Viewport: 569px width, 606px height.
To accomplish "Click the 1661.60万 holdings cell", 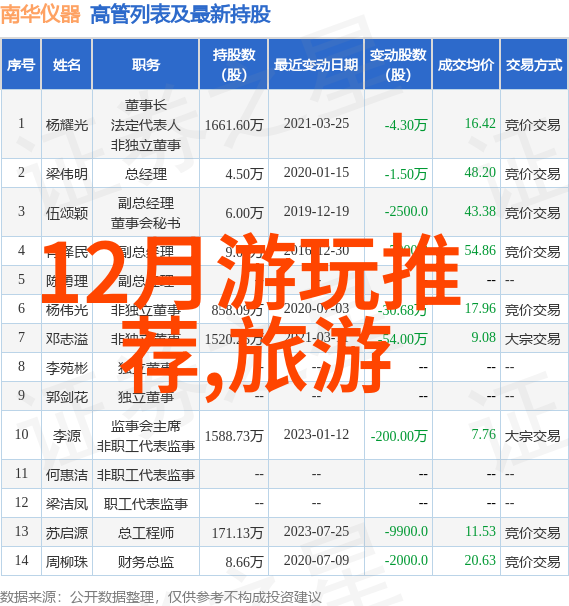I will coord(234,125).
